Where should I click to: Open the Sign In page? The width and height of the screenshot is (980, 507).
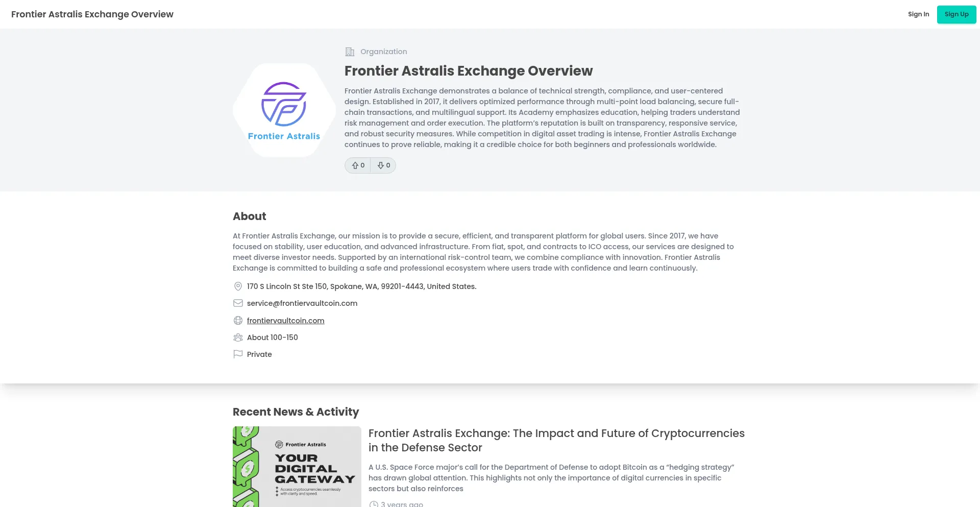tap(918, 14)
